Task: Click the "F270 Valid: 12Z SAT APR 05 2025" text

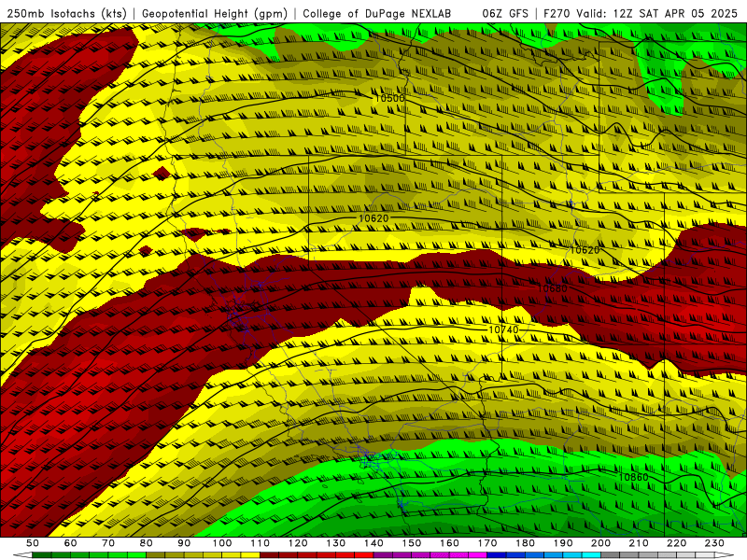Action: [x=640, y=13]
